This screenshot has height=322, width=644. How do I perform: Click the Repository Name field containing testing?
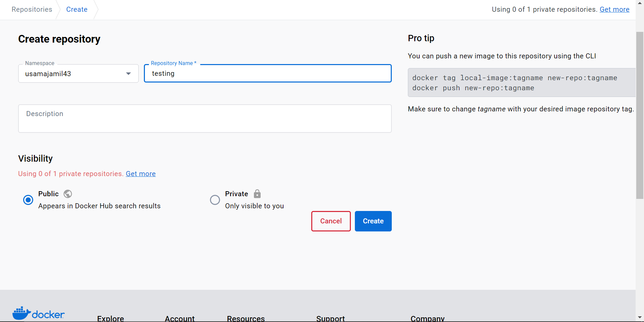pyautogui.click(x=267, y=73)
